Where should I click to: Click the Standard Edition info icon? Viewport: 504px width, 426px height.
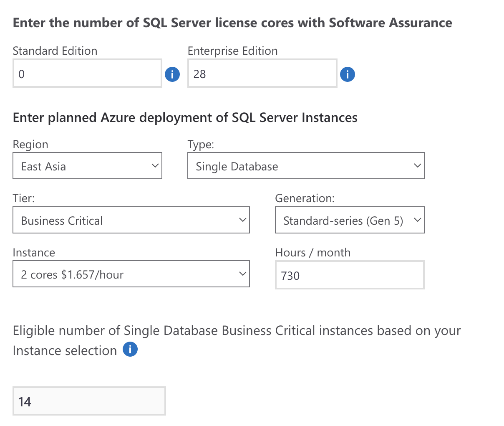pyautogui.click(x=172, y=74)
